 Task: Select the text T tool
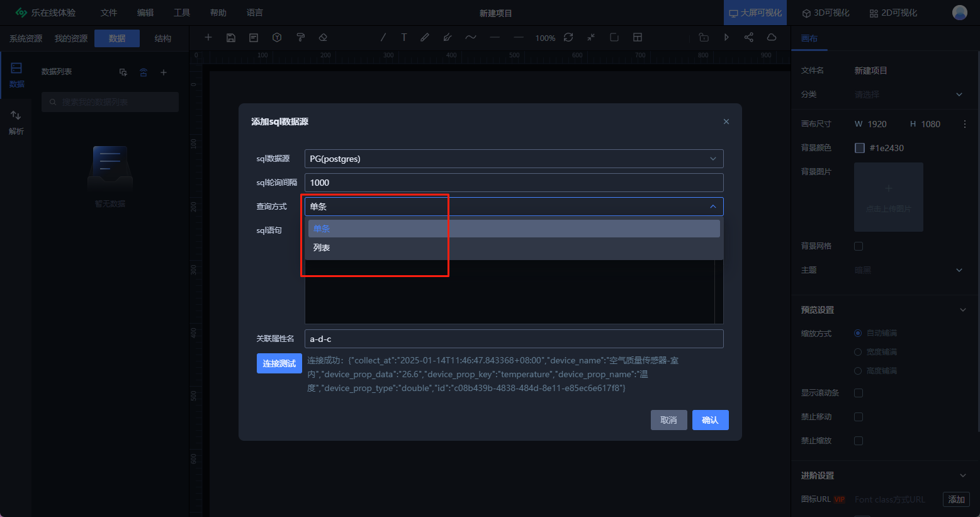[x=404, y=38]
